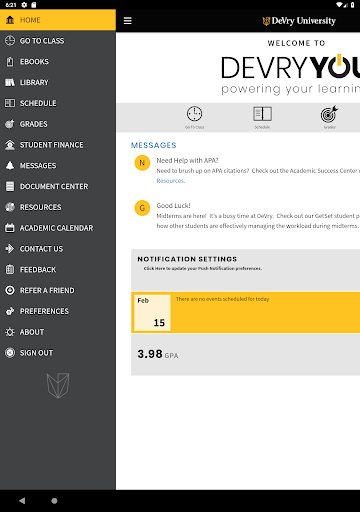
Task: Select Home in the navigation menu
Action: [x=58, y=20]
